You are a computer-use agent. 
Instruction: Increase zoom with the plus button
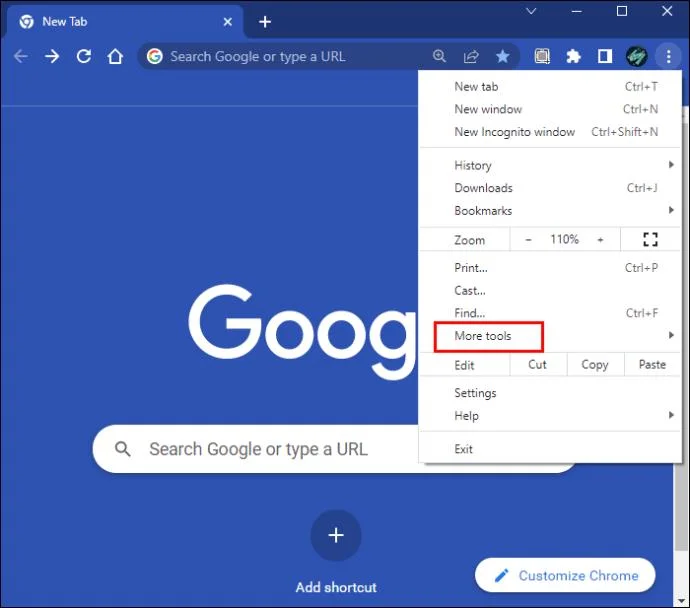click(x=600, y=240)
